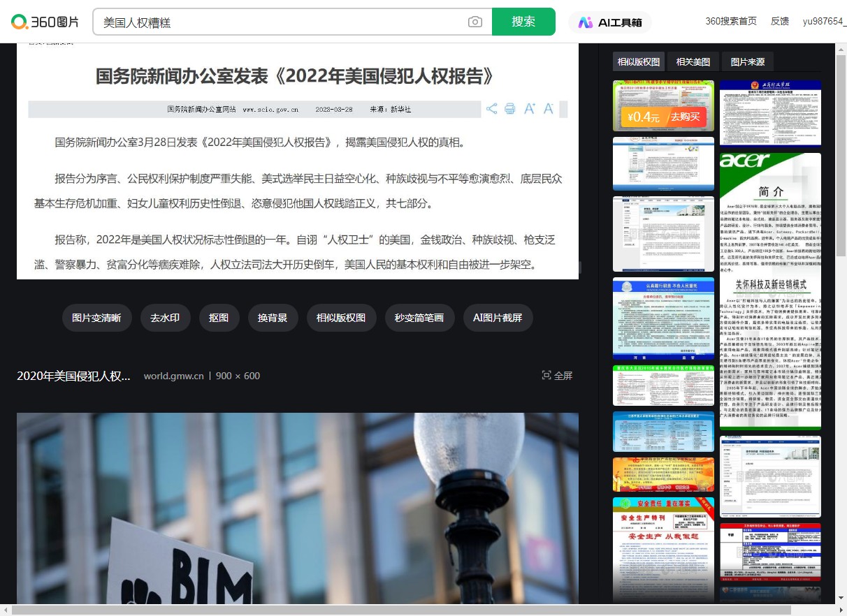Click the green 搜索 button

pos(523,22)
